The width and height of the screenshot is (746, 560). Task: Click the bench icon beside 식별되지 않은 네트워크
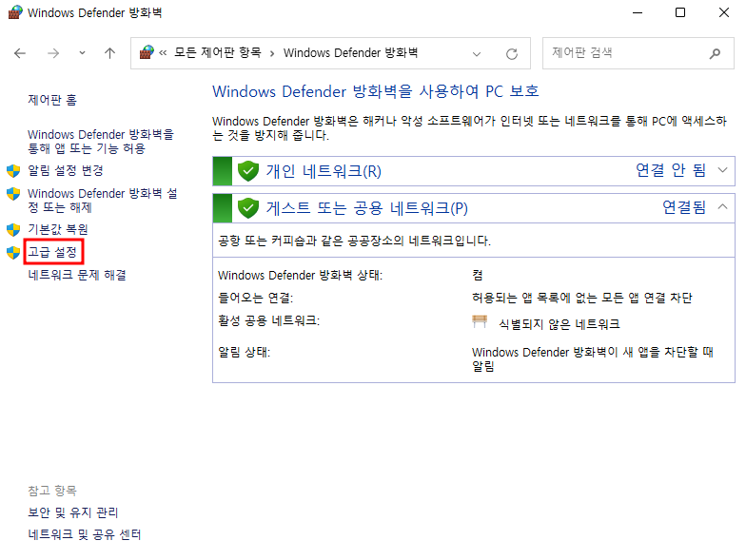[480, 321]
